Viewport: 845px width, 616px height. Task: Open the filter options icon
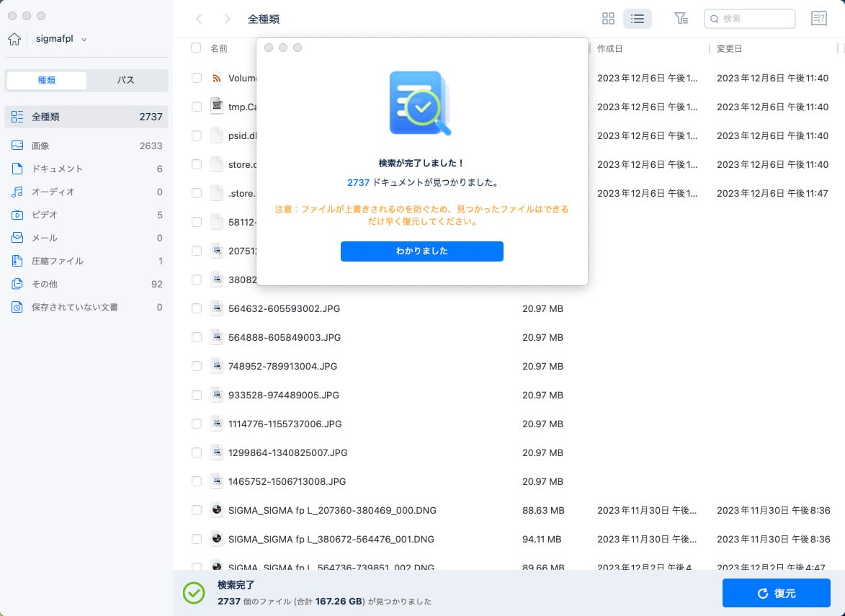click(x=681, y=19)
